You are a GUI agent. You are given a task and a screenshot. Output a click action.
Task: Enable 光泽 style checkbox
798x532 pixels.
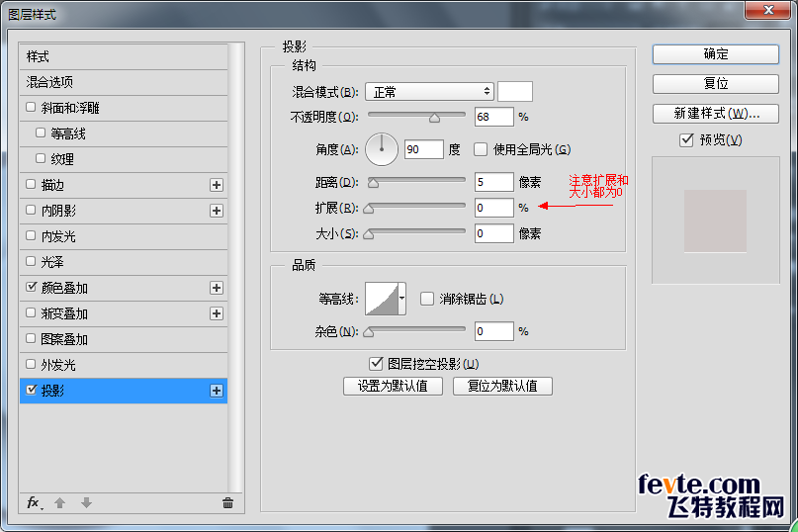point(31,261)
